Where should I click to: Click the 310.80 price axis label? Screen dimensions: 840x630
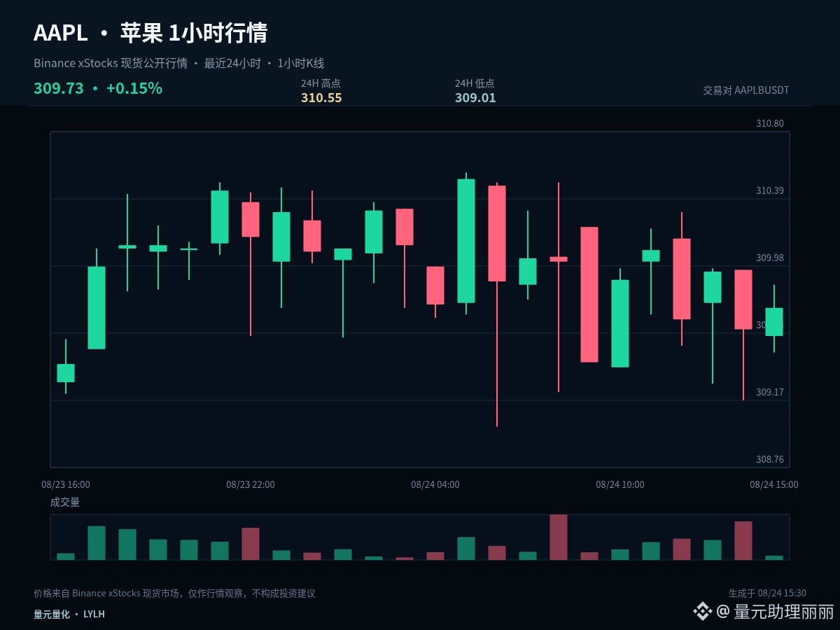[770, 123]
